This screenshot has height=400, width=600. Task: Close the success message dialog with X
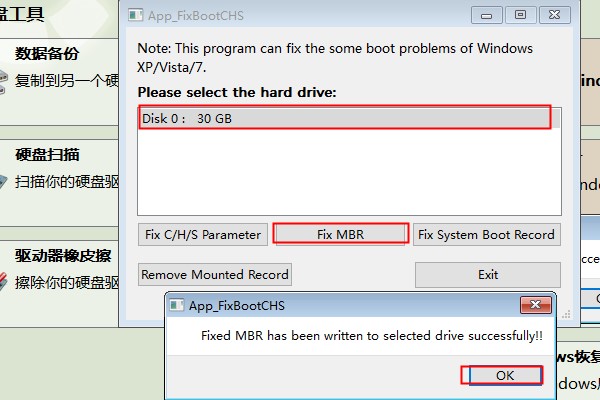pos(536,305)
